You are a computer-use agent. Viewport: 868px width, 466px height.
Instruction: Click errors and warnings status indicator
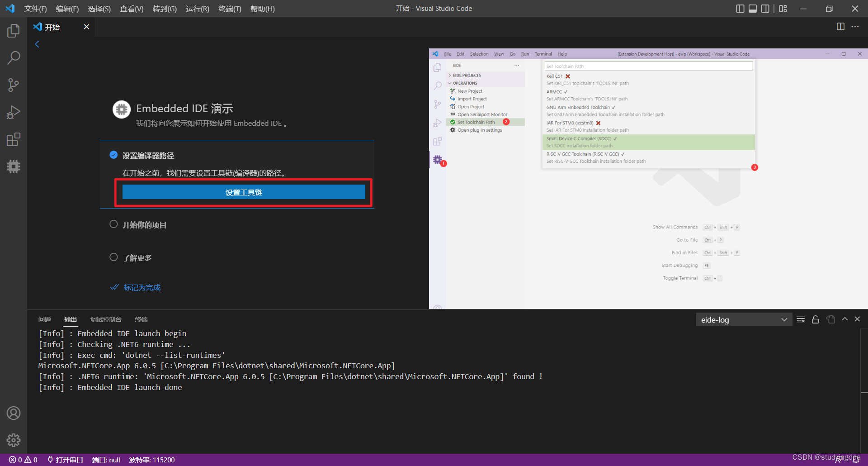[x=23, y=460]
